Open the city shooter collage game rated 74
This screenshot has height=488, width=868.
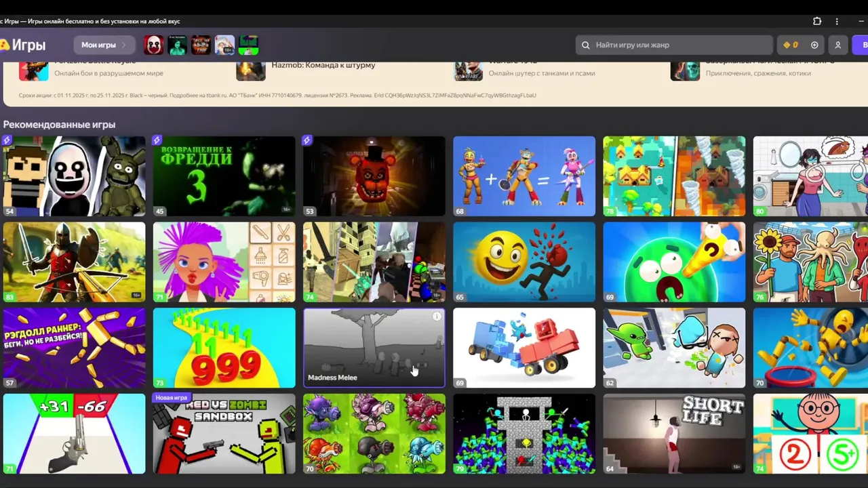click(374, 262)
